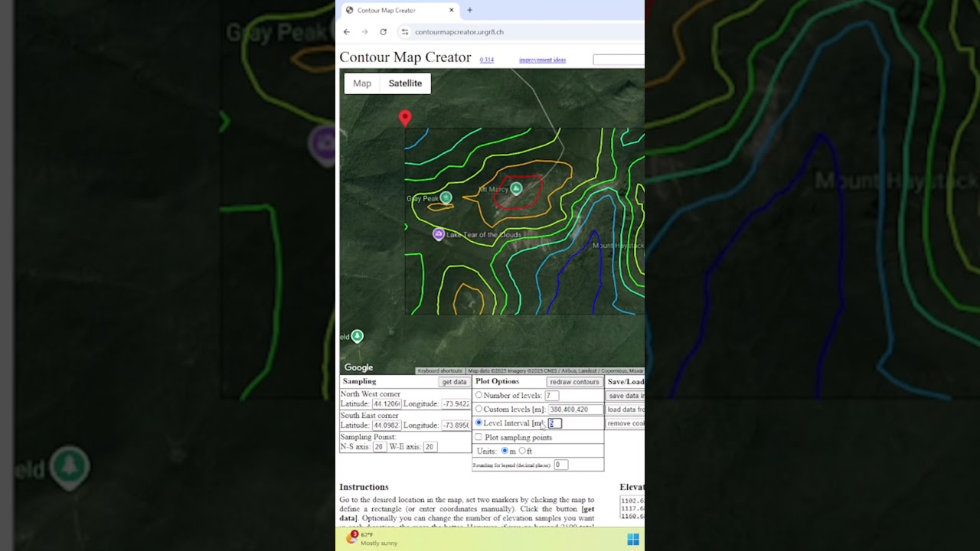Click the get data button
The image size is (980, 551).
454,382
